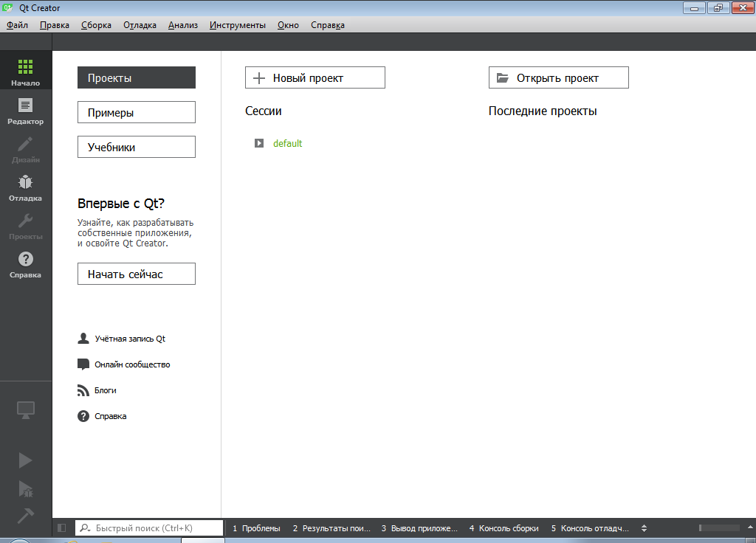Select the Примеры section button
The height and width of the screenshot is (543, 756).
[x=137, y=112]
